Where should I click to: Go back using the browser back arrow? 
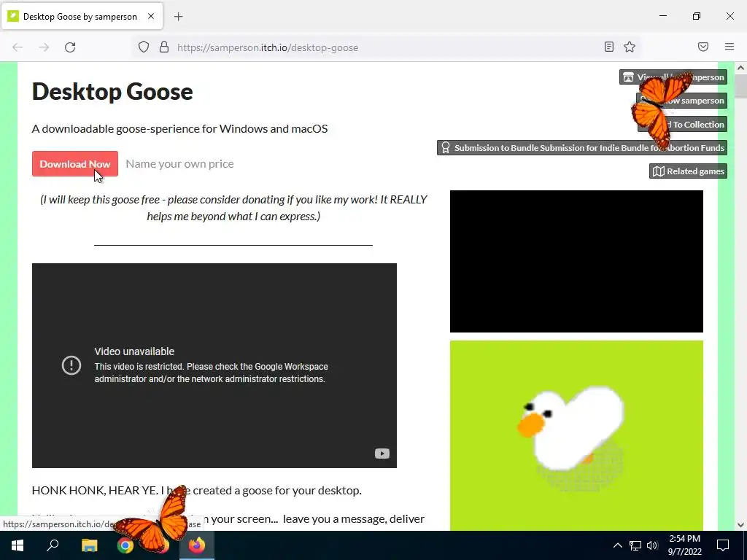click(18, 47)
